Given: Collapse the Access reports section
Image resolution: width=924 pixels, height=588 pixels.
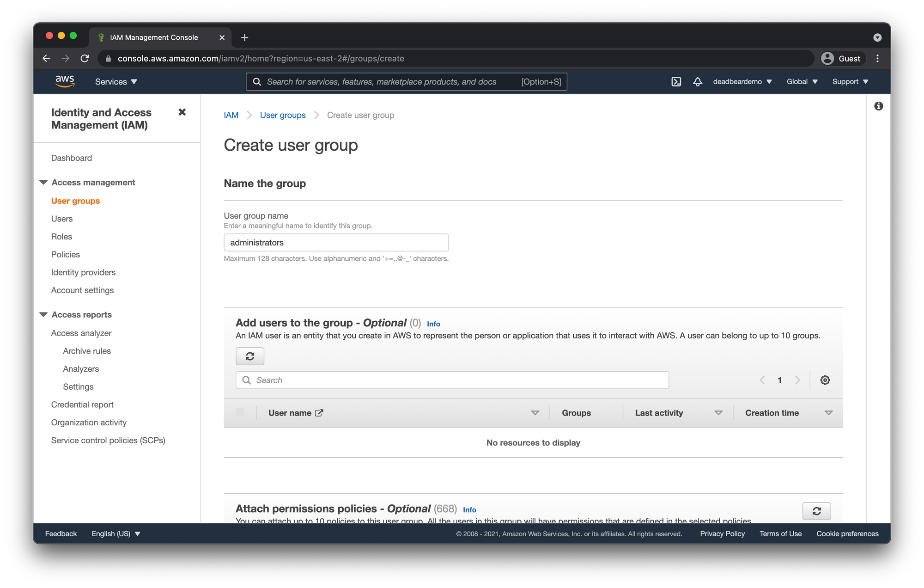Looking at the screenshot, I should click(x=43, y=315).
